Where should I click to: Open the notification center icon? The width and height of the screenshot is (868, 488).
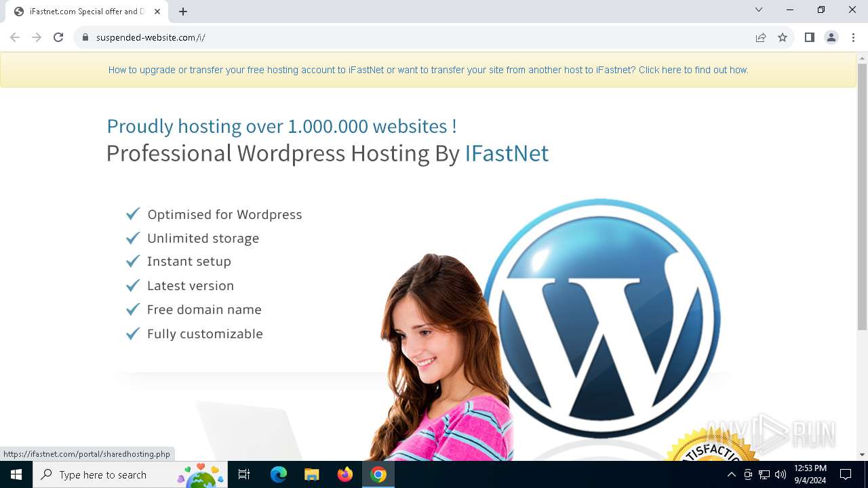(846, 474)
